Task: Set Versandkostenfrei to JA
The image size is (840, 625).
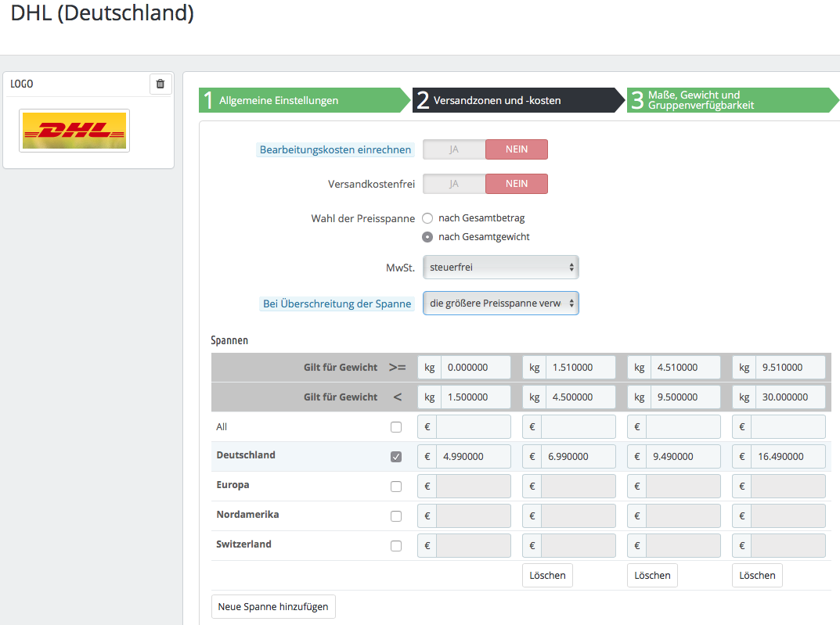Action: (454, 184)
